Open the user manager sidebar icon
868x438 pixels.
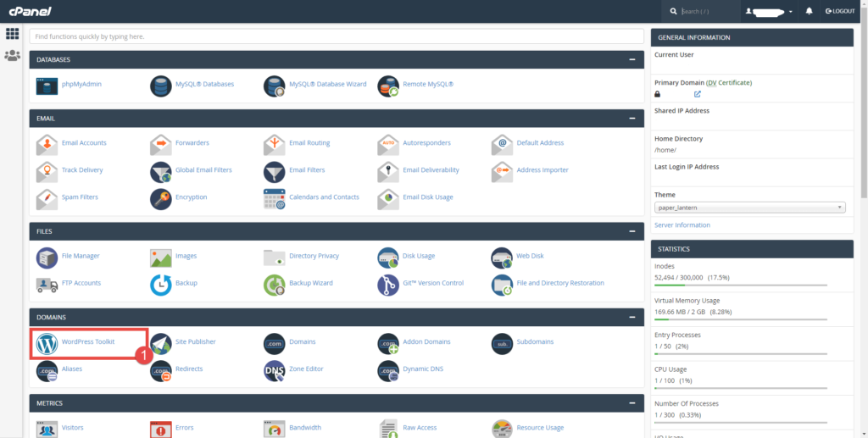12,56
